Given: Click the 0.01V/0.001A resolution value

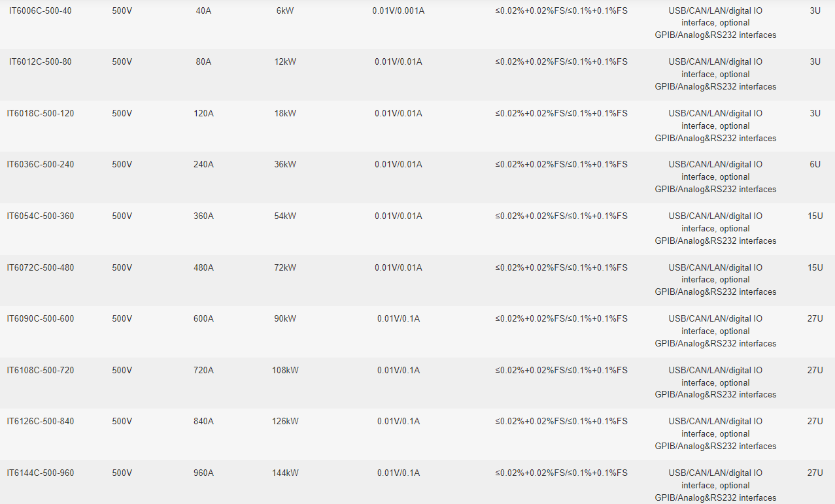Looking at the screenshot, I should pyautogui.click(x=398, y=10).
